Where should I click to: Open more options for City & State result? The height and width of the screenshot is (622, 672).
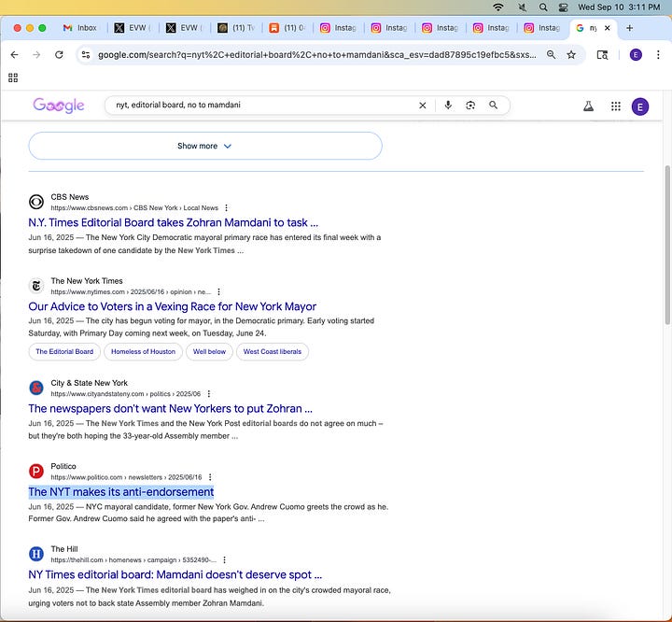[x=209, y=394]
